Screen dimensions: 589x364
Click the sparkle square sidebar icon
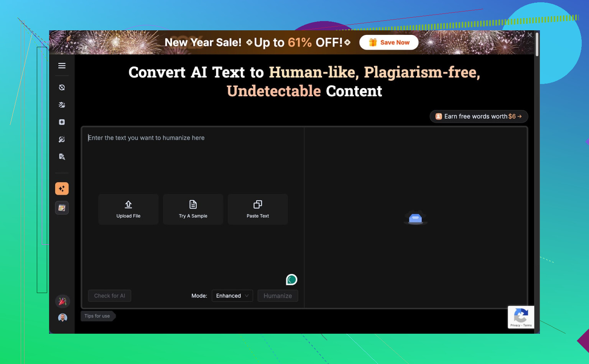pyautogui.click(x=62, y=122)
